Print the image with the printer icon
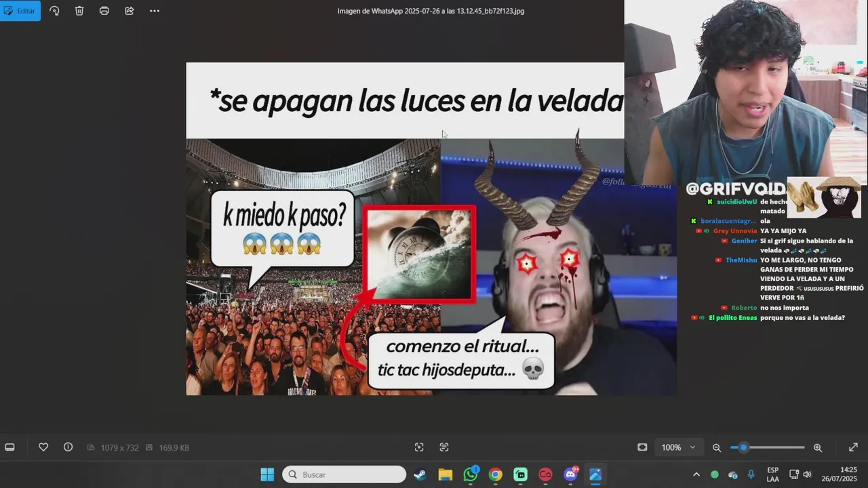The image size is (868, 488). 104,11
